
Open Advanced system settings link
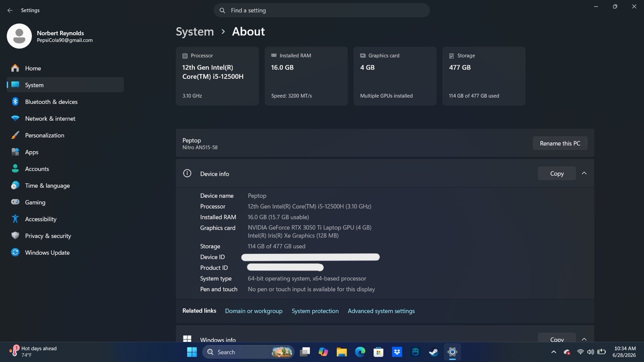tap(381, 311)
